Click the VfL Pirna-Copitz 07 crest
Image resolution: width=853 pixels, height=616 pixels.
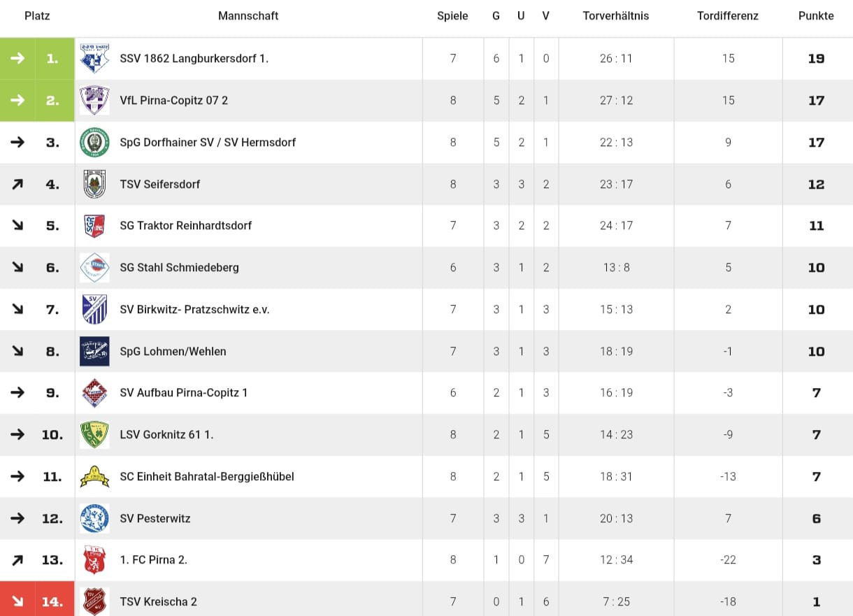[94, 101]
